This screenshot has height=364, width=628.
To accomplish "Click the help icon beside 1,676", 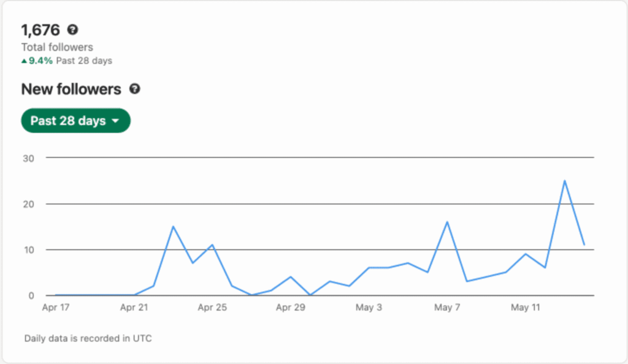I will coord(73,29).
